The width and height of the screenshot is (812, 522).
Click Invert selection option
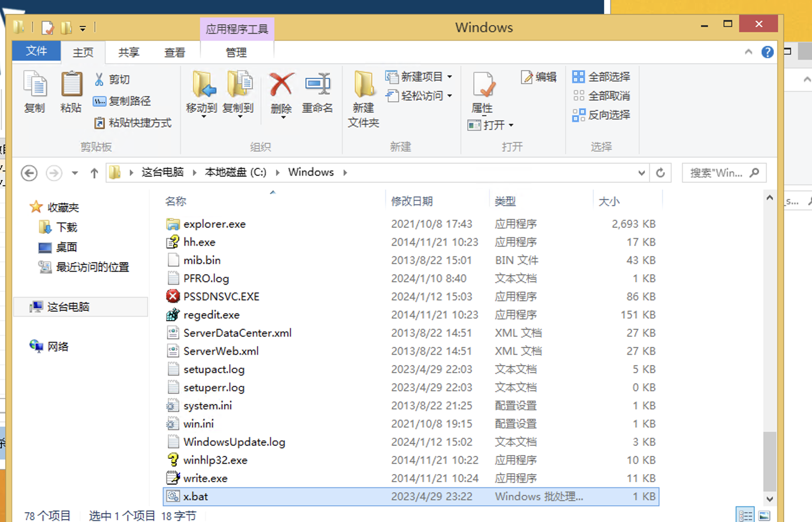(601, 115)
